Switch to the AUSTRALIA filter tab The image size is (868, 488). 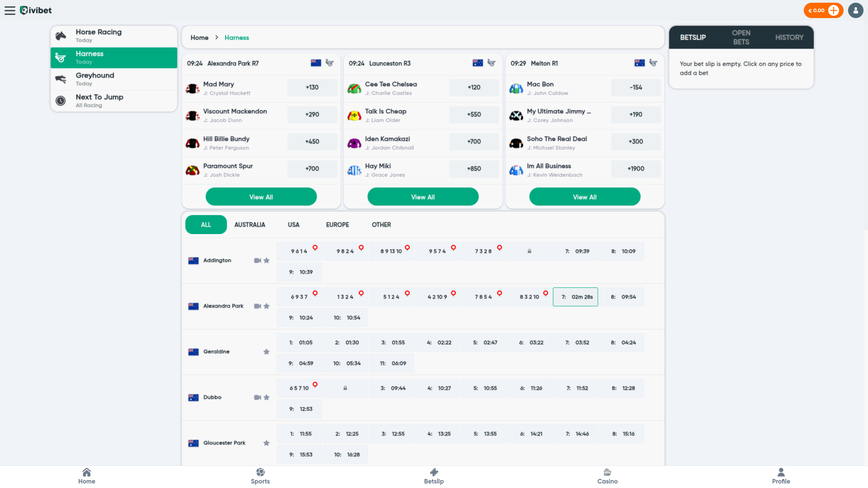pyautogui.click(x=250, y=225)
